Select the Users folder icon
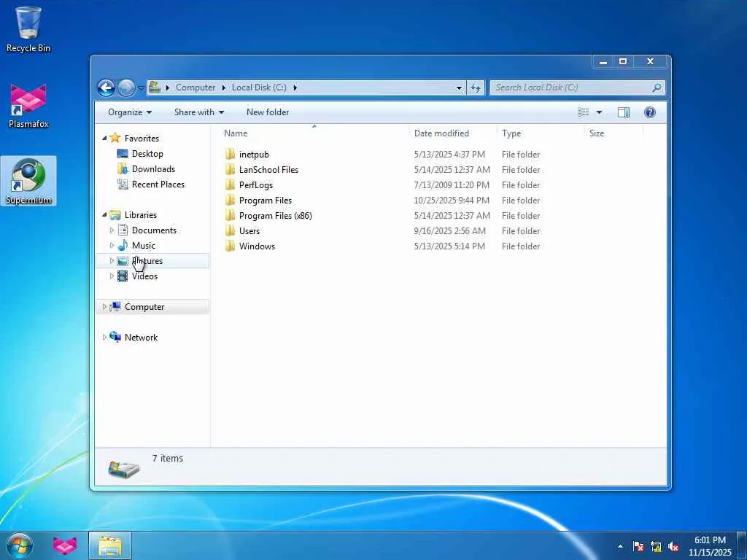Viewport: 747px width, 560px height. [x=230, y=230]
